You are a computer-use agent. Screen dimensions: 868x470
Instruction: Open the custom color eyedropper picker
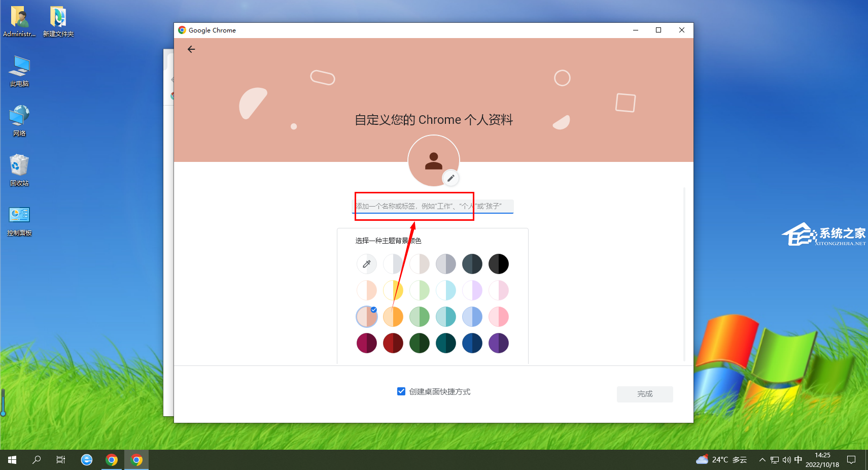(367, 264)
